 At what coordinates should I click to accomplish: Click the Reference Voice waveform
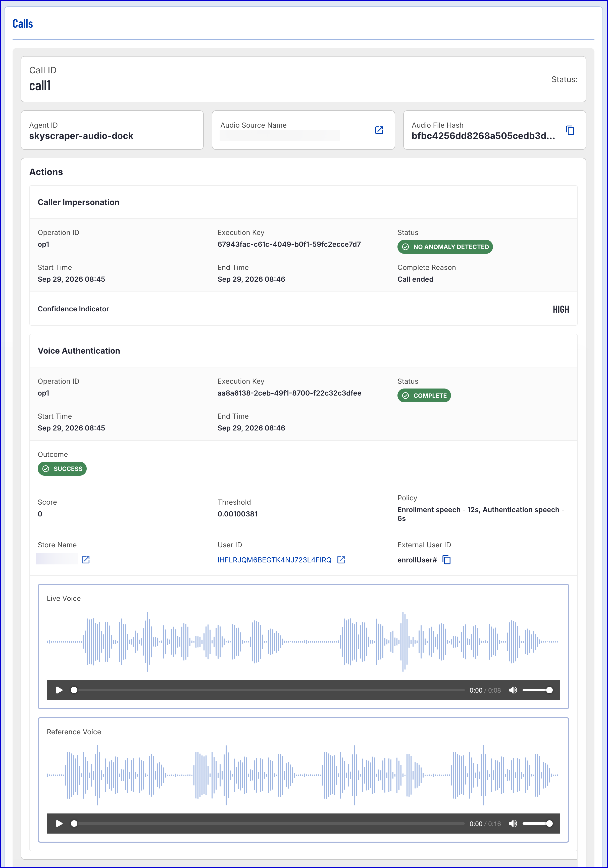pos(303,775)
